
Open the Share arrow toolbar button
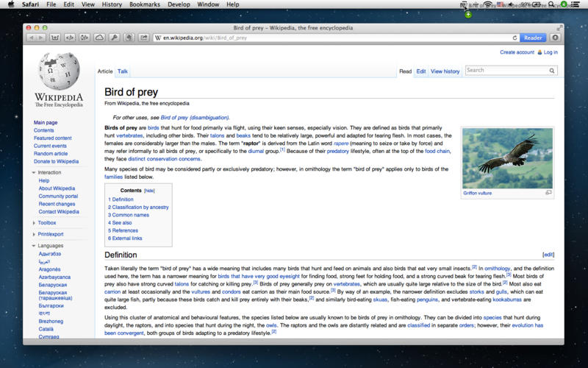143,38
